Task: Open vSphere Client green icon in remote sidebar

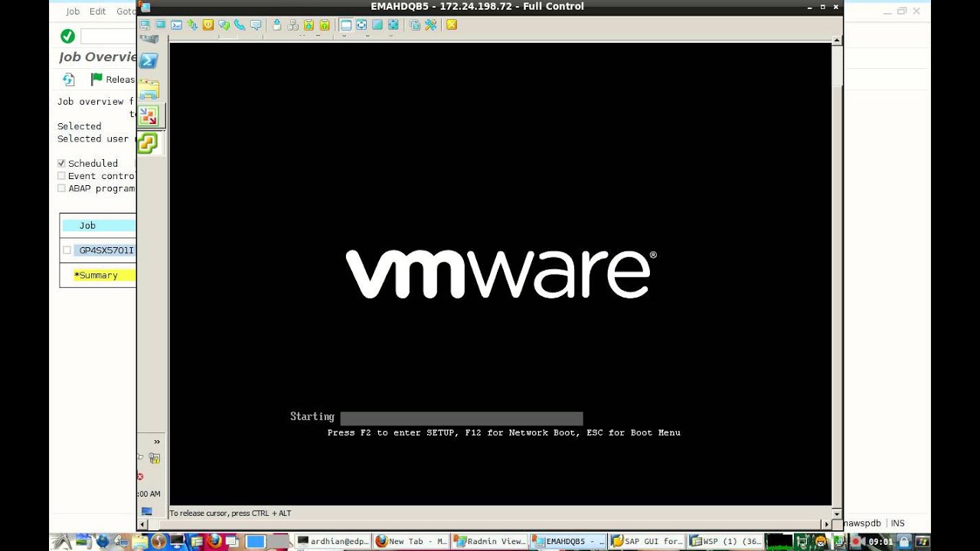Action: coord(148,143)
